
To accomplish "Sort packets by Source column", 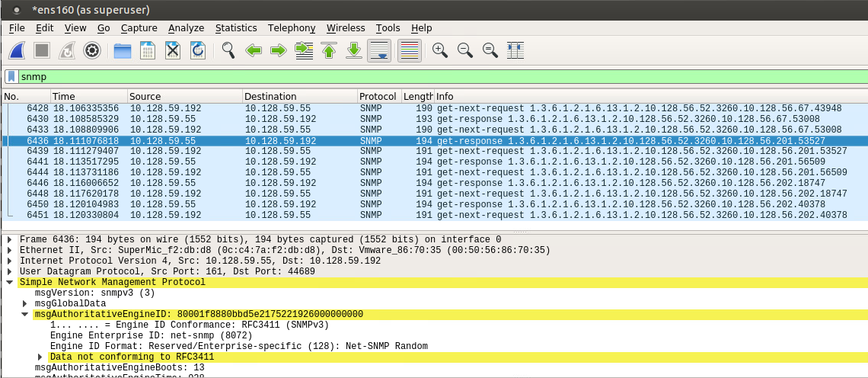I will [x=185, y=97].
